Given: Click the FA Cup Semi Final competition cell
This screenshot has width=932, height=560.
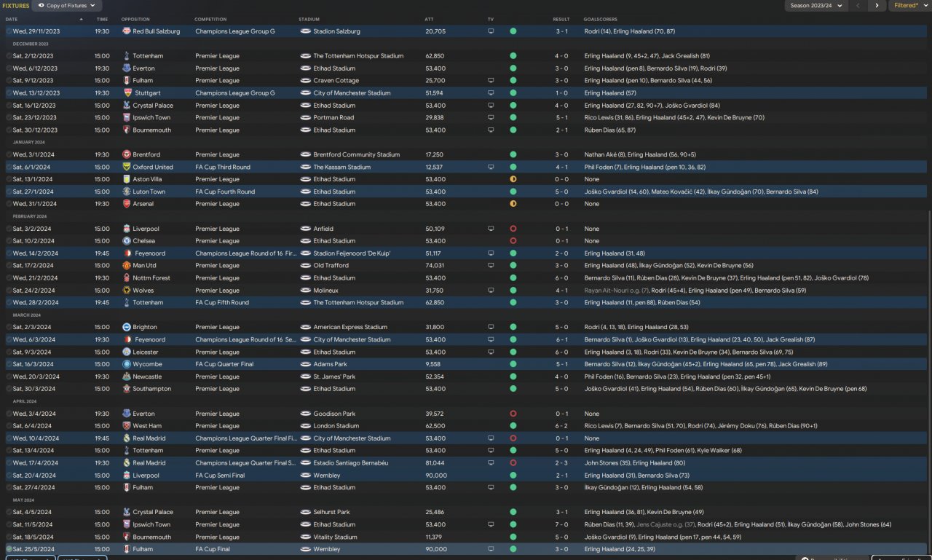Looking at the screenshot, I should point(220,476).
